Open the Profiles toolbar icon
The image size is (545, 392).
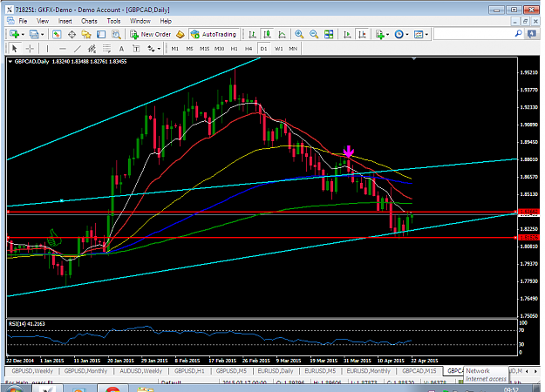[34, 34]
